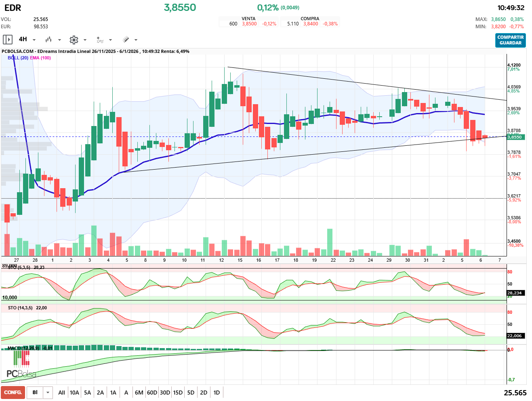Click the candlestick chart type icon
532x401 pixels.
[48, 40]
